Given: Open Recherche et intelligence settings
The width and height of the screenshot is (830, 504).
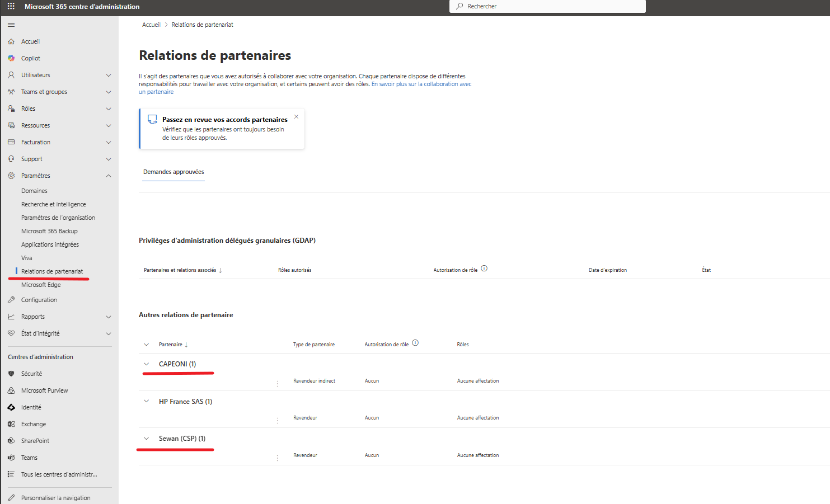Looking at the screenshot, I should click(54, 204).
